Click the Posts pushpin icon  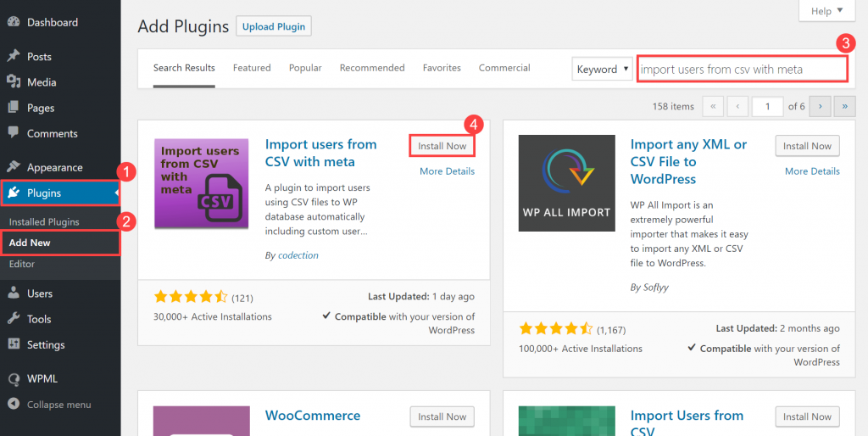point(14,57)
